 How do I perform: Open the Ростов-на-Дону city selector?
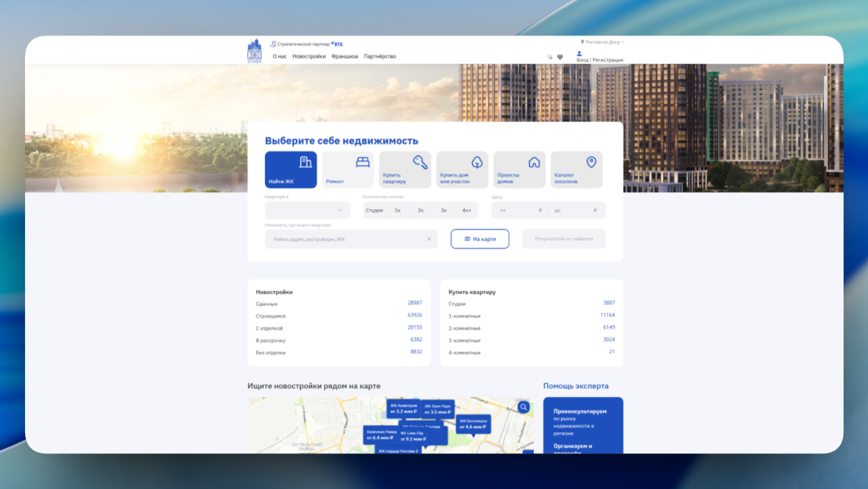(x=602, y=42)
